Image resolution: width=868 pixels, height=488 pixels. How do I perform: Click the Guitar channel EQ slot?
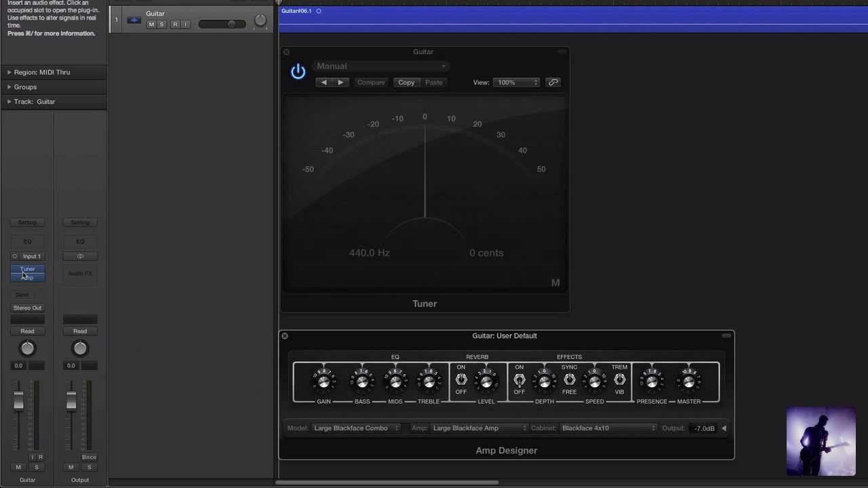click(x=27, y=241)
